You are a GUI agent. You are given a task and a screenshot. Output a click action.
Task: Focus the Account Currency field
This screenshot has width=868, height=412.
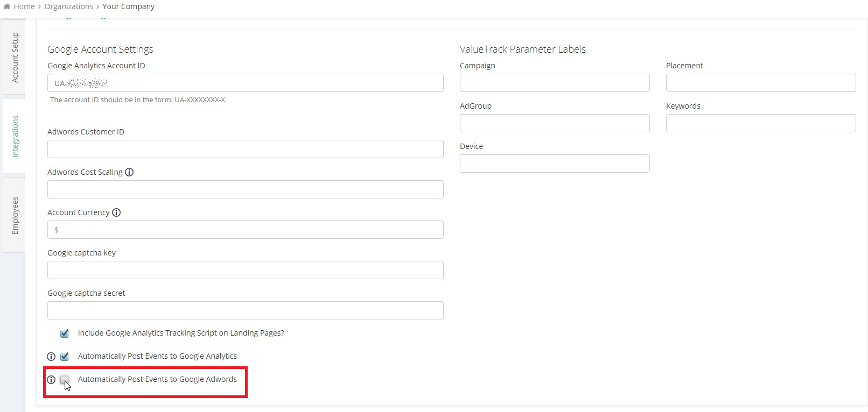(x=246, y=230)
